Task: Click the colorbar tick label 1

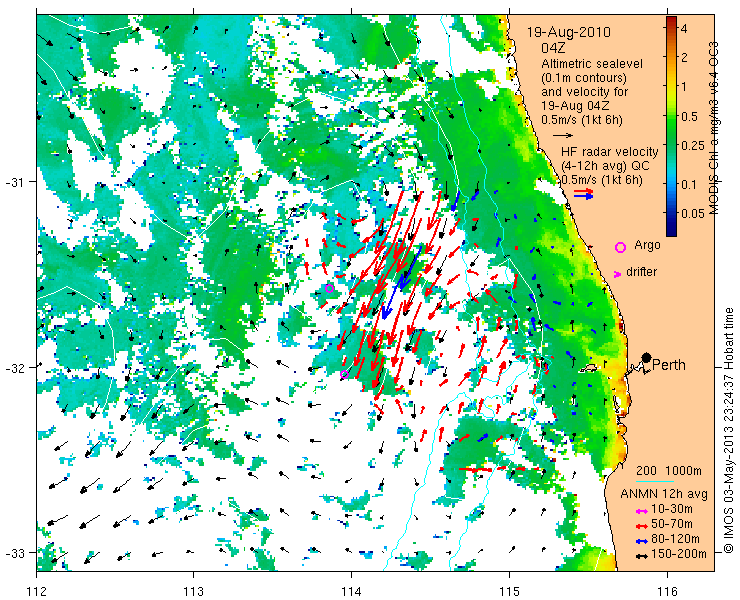Action: pos(684,86)
